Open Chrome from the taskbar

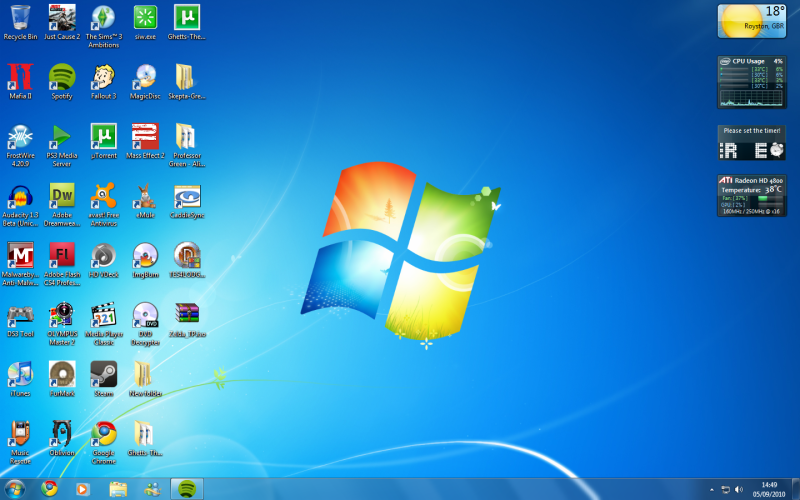point(49,489)
